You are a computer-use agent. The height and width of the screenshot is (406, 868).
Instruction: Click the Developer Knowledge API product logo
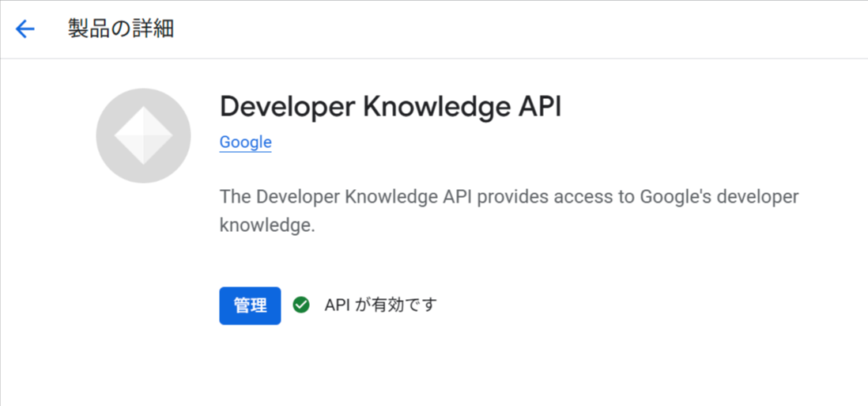pyautogui.click(x=143, y=135)
